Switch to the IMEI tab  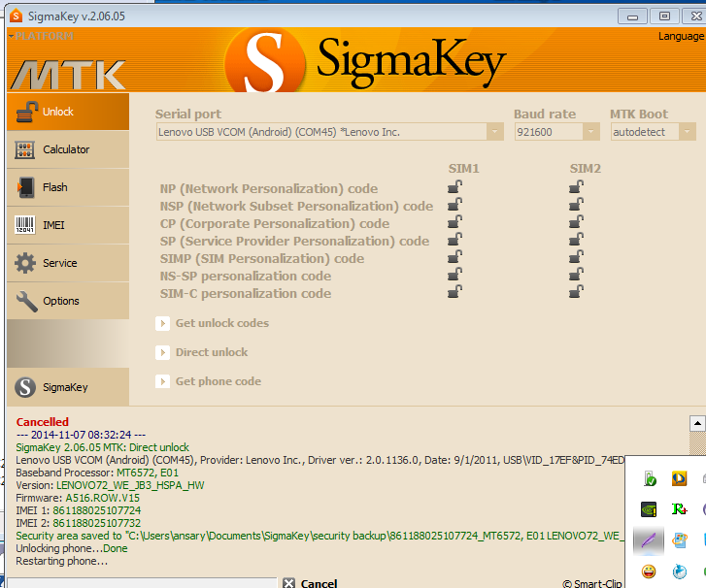click(x=68, y=225)
